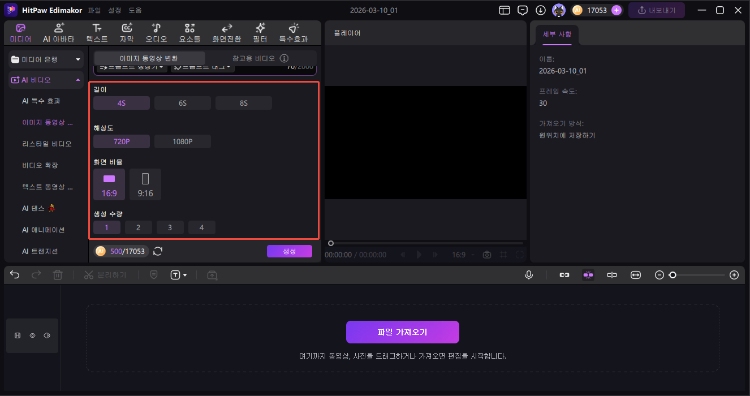Open the Filters (필터) tab

coord(260,33)
